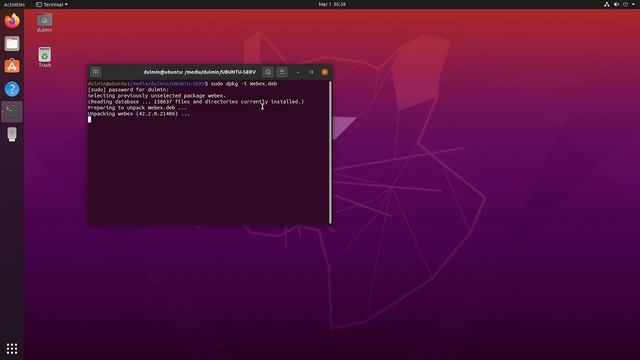
Task: Launch Ubuntu Software from the dock
Action: click(x=12, y=66)
